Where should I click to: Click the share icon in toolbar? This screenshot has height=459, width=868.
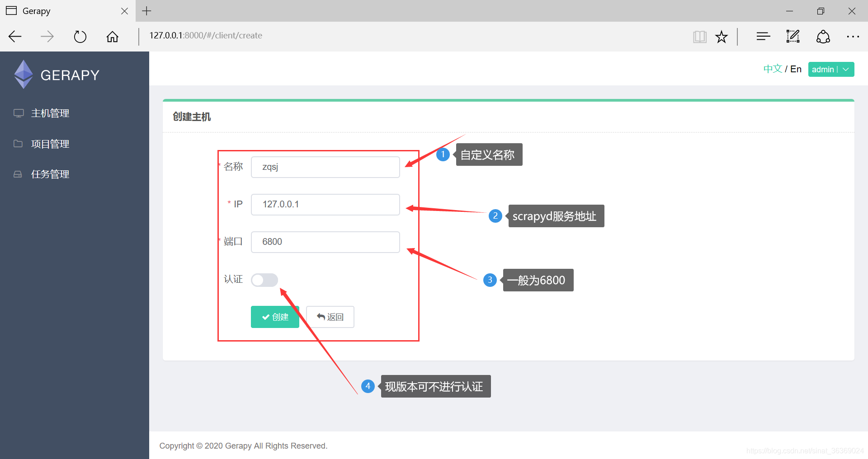tap(823, 37)
